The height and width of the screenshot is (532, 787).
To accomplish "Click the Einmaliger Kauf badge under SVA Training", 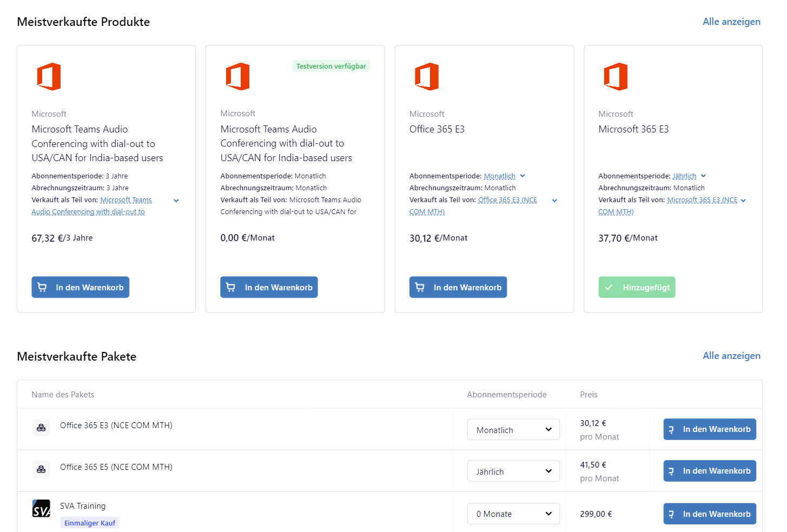I will (90, 523).
